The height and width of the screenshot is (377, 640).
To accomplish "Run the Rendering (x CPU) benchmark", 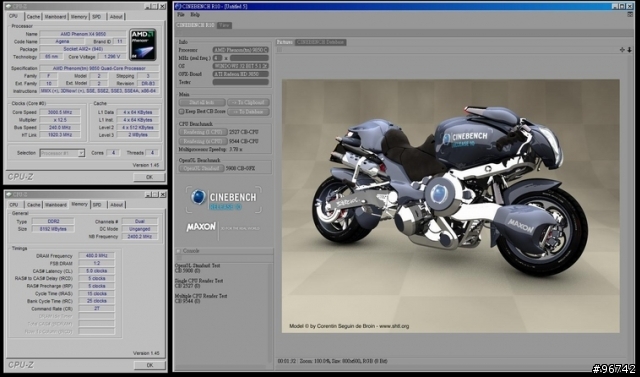I will pos(202,141).
